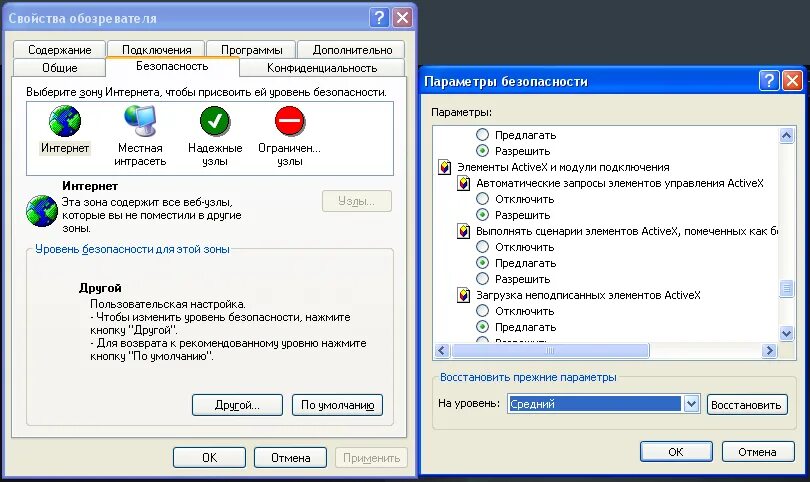The width and height of the screenshot is (810, 482).
Task: Click the vertical scrollbar up arrow
Action: 786,135
